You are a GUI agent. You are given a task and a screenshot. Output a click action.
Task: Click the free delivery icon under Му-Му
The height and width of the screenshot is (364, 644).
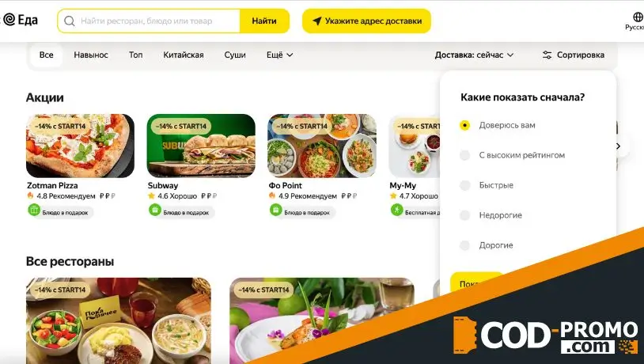click(396, 210)
